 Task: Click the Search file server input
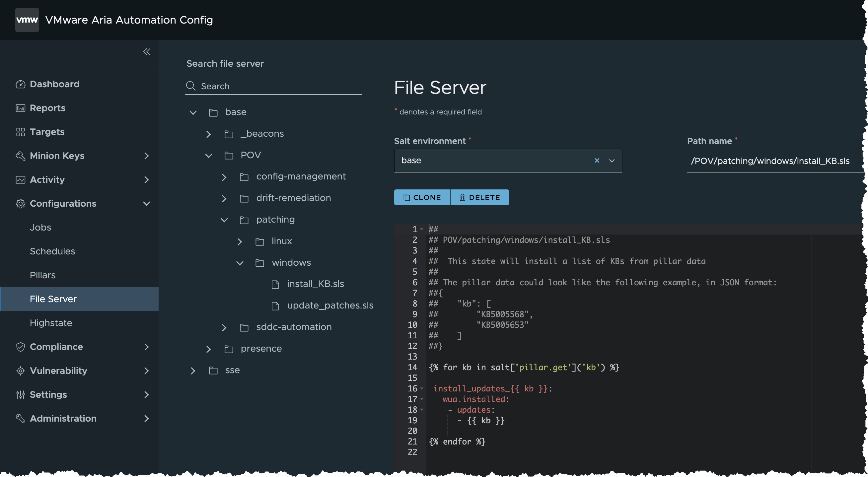coord(273,86)
